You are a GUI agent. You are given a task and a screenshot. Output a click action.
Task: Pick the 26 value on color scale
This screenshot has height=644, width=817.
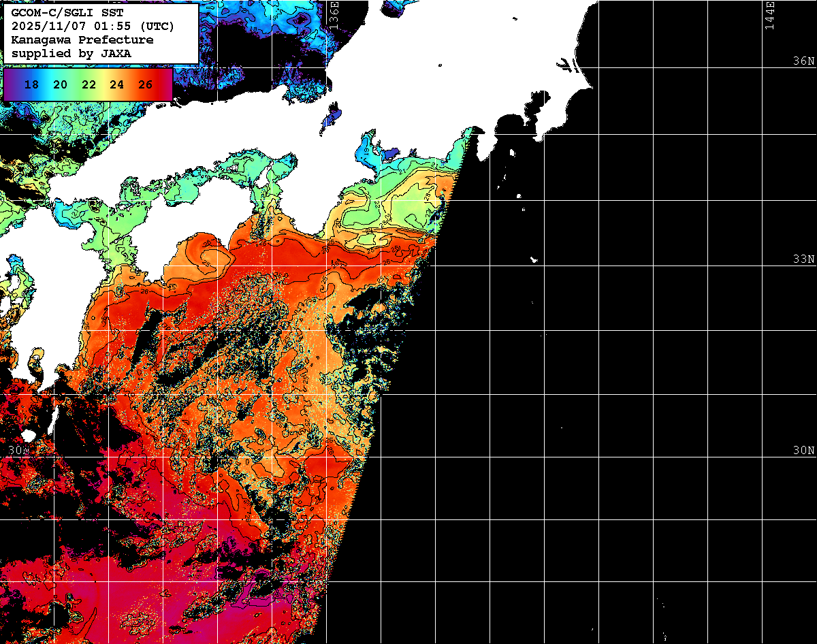(x=145, y=84)
